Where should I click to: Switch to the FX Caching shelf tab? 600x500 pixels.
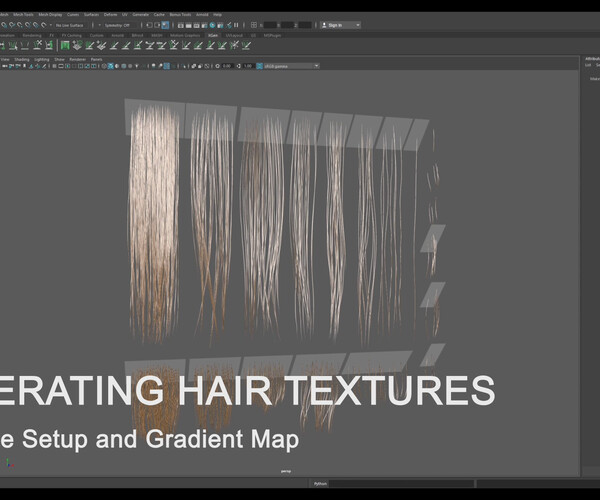click(72, 35)
